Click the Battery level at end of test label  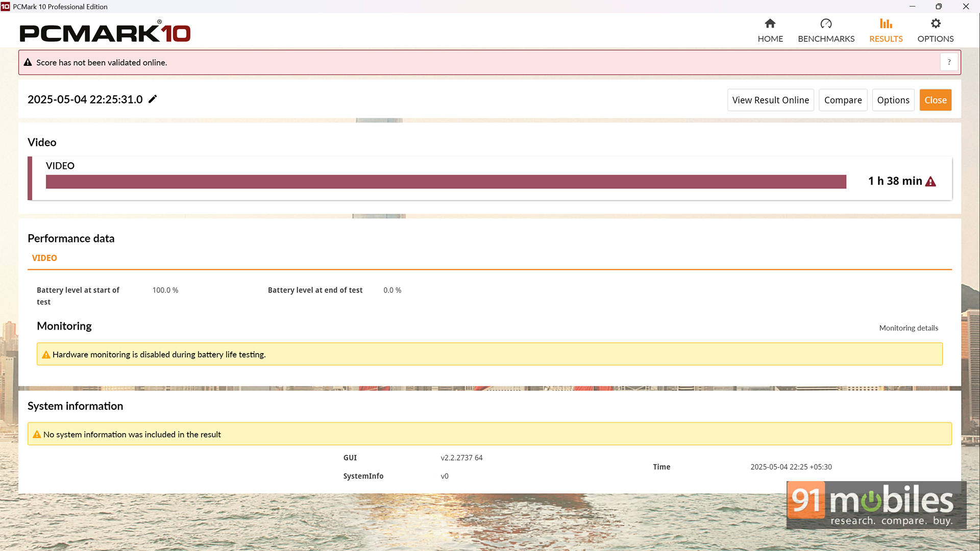tap(315, 290)
